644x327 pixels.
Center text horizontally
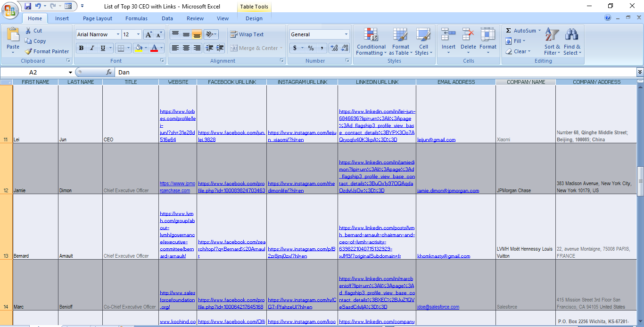[x=186, y=48]
